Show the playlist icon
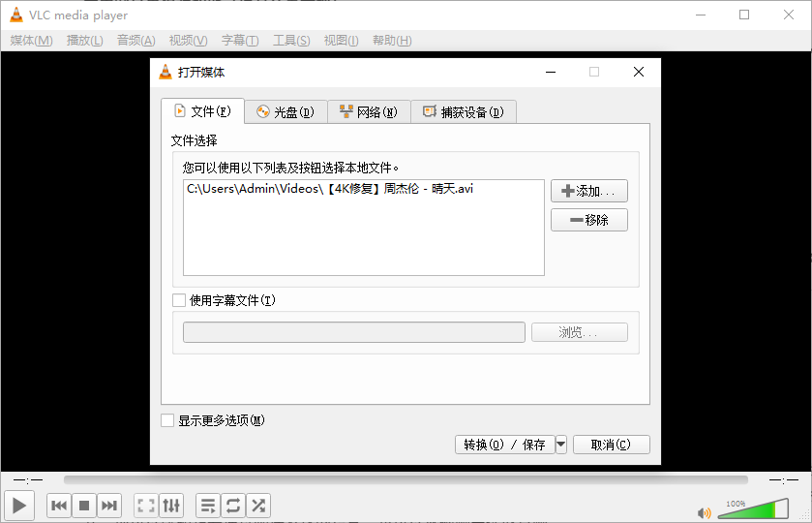 [208, 506]
